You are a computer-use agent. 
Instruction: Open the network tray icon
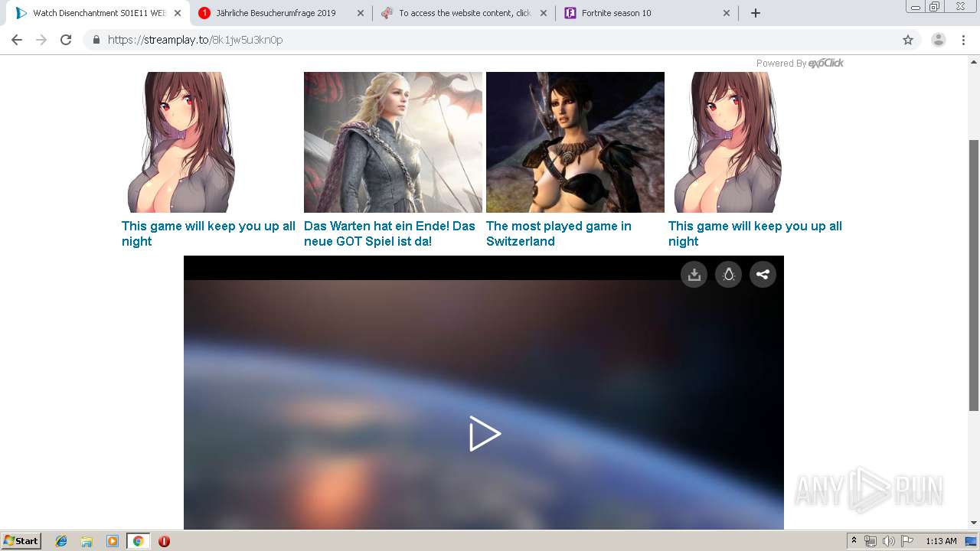(871, 541)
